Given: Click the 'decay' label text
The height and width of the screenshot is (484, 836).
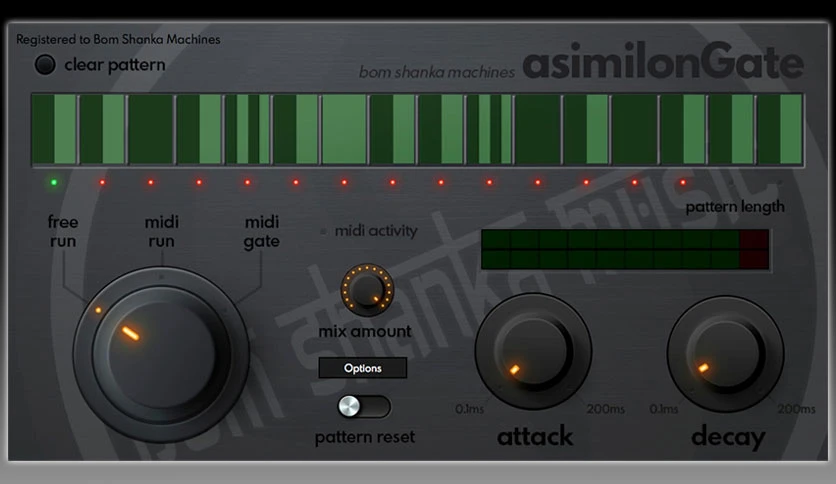Looking at the screenshot, I should 728,437.
